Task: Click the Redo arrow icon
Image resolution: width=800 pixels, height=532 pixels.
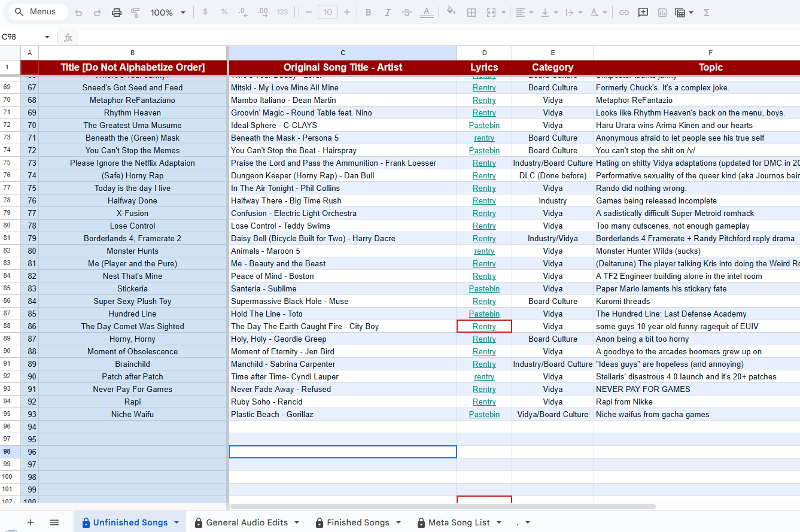Action: point(98,13)
